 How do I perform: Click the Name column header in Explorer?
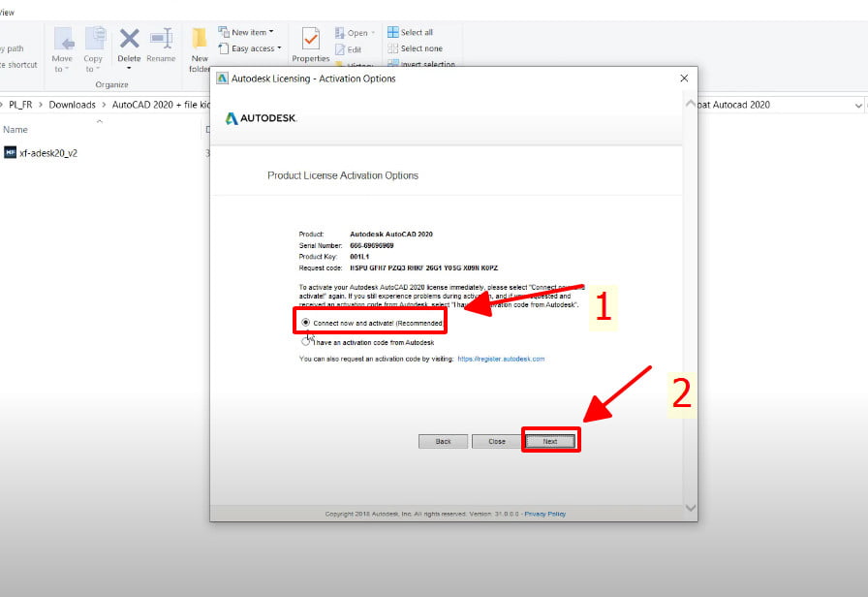(x=15, y=129)
